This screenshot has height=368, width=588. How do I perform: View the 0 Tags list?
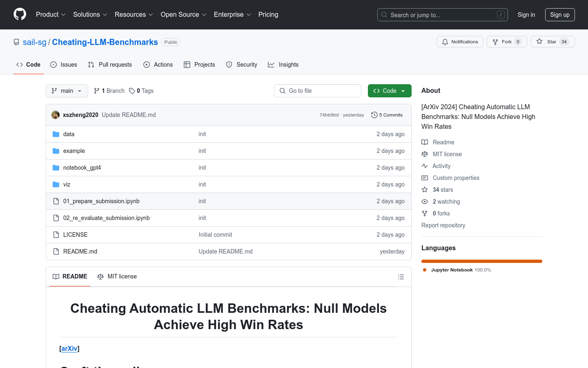point(141,91)
